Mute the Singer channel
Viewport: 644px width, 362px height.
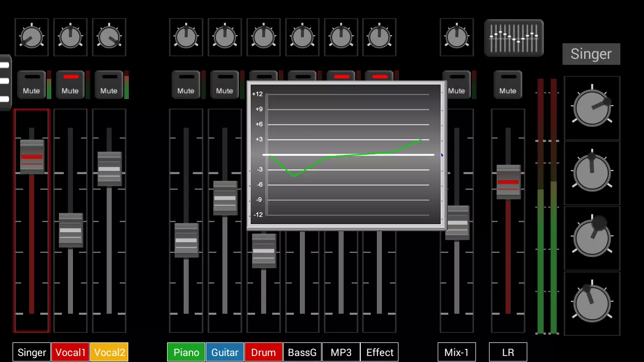(31, 85)
